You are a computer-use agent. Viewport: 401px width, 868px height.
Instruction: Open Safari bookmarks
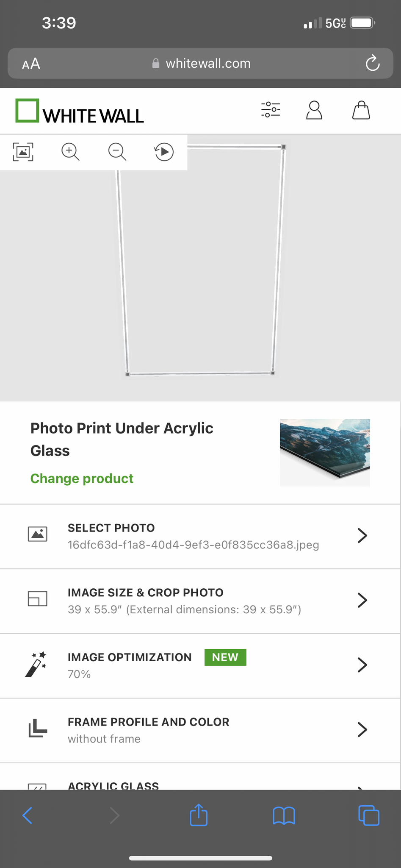point(284,815)
